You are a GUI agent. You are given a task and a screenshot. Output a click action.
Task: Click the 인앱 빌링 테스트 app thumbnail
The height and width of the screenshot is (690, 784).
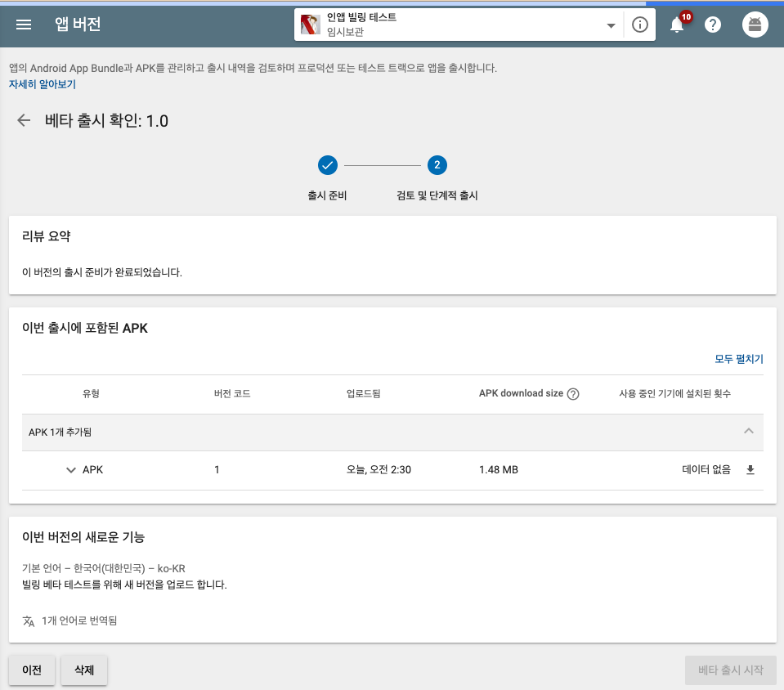coord(310,25)
